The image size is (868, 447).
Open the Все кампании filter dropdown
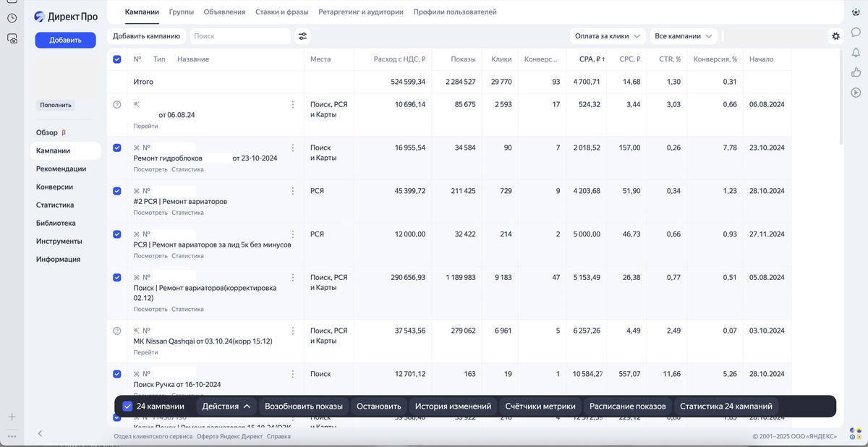tap(683, 36)
